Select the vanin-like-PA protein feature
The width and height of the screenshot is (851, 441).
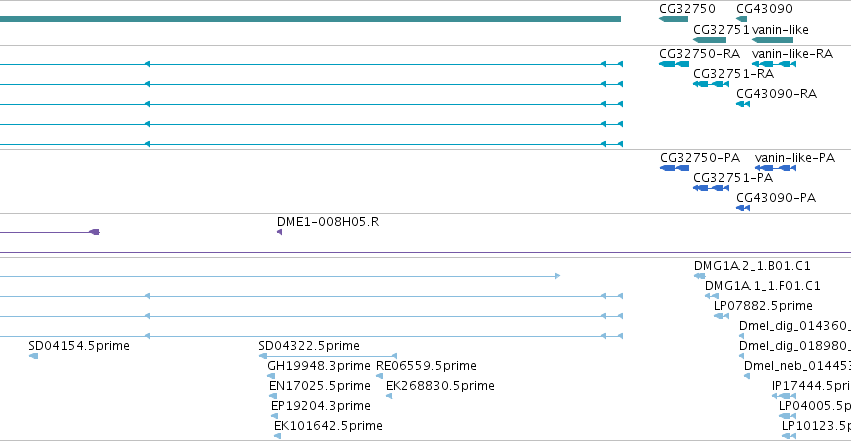(x=775, y=168)
